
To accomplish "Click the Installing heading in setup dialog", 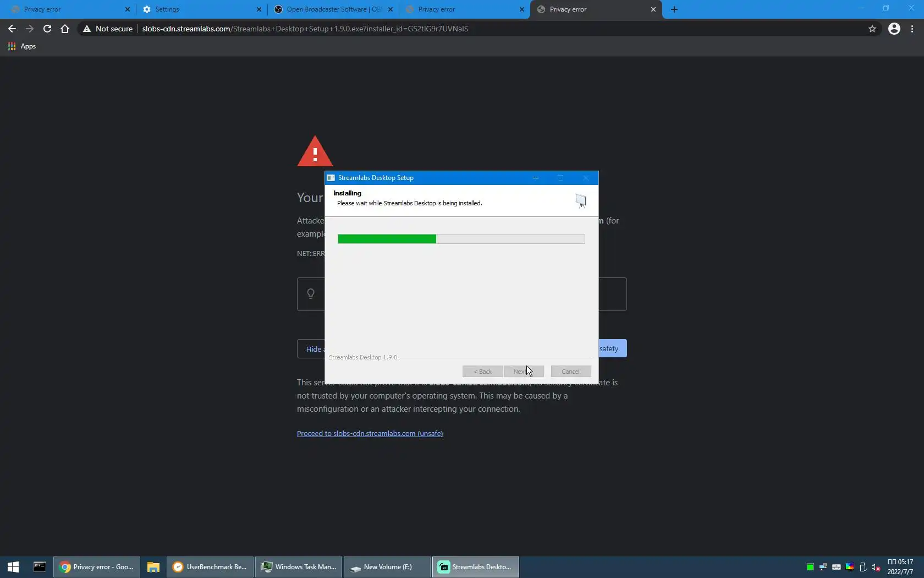I will (347, 193).
